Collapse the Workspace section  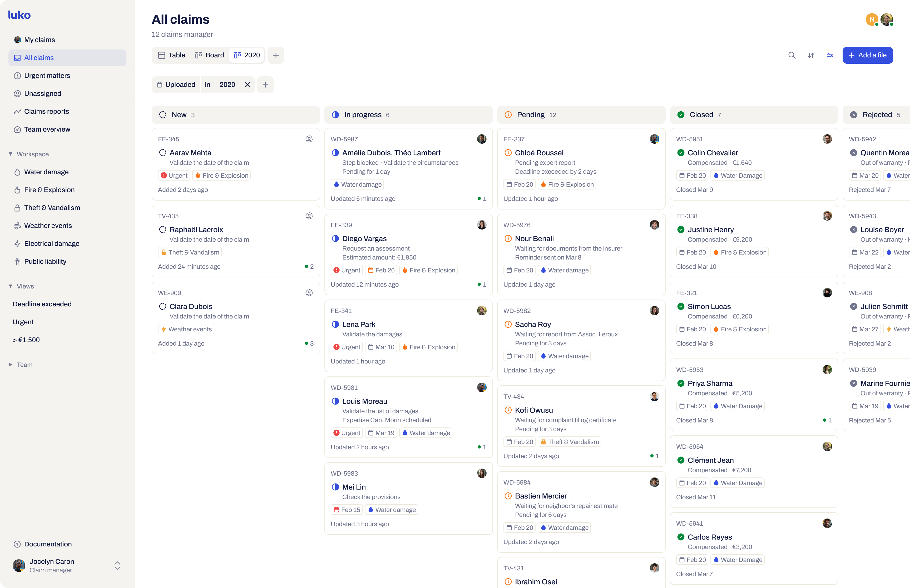(x=11, y=154)
